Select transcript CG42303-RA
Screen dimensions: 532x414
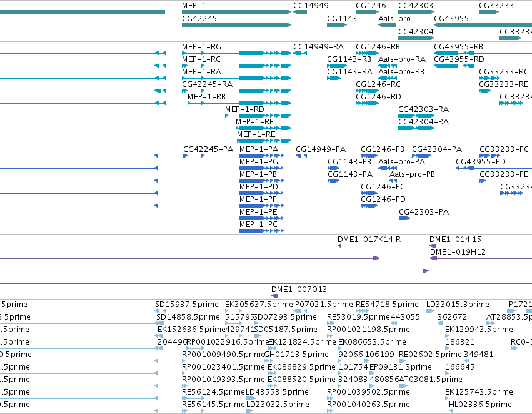(423, 109)
